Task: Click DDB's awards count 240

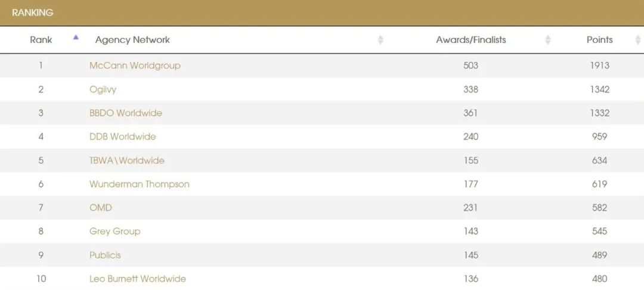Action: pos(470,137)
